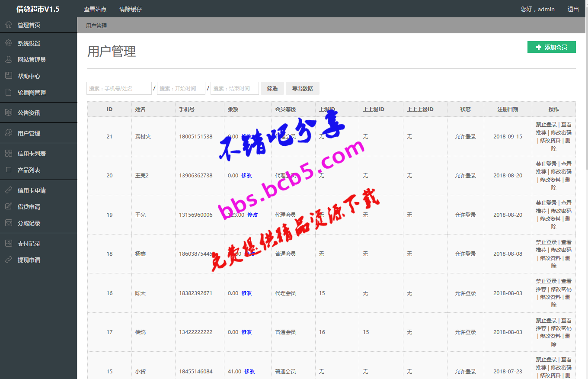Click the 开始时间 search field

click(181, 88)
